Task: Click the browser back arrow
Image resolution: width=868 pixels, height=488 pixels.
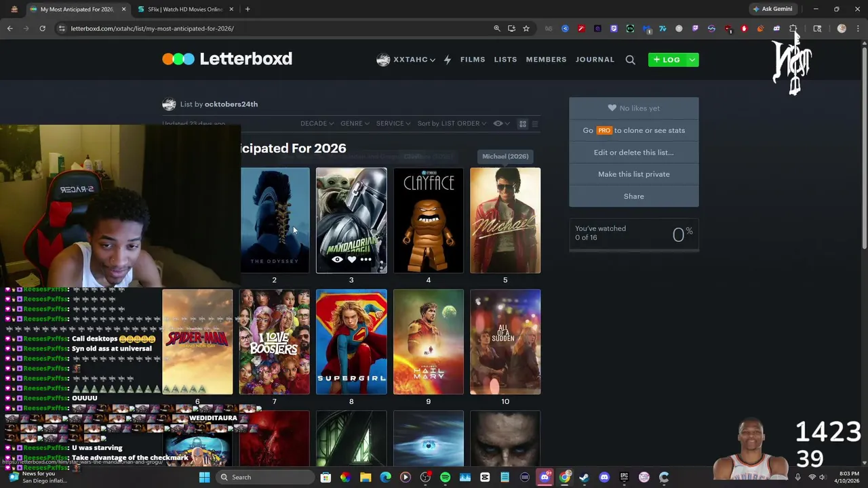Action: coord(10,28)
